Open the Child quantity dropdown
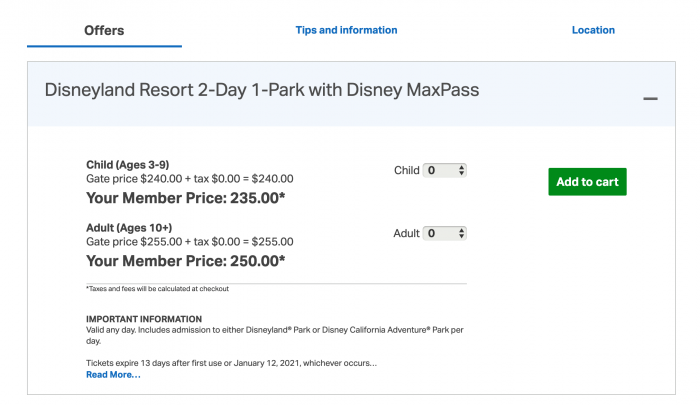 click(445, 171)
